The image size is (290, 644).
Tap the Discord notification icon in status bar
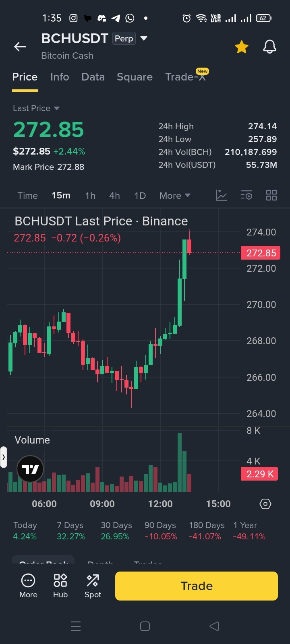(x=101, y=18)
